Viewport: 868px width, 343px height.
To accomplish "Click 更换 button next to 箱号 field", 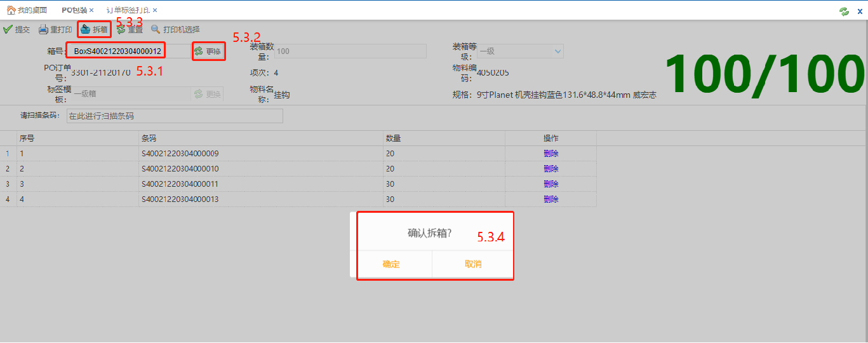I will [208, 51].
